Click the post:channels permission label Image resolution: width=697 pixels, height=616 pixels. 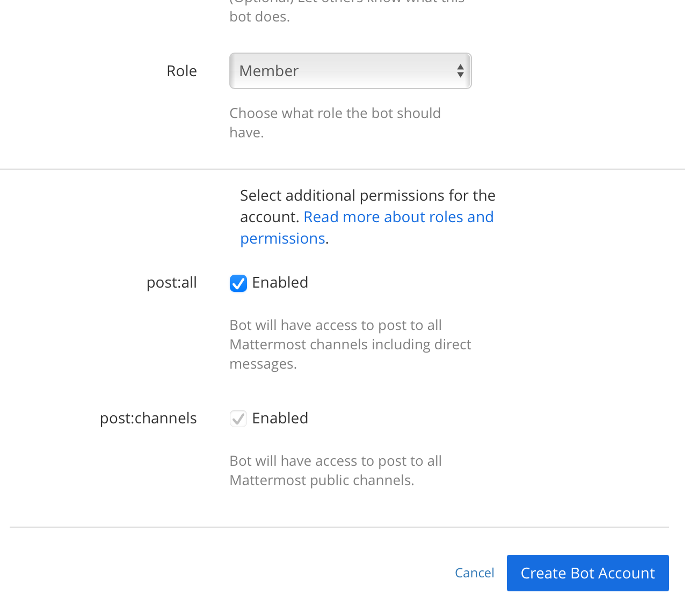coord(148,419)
